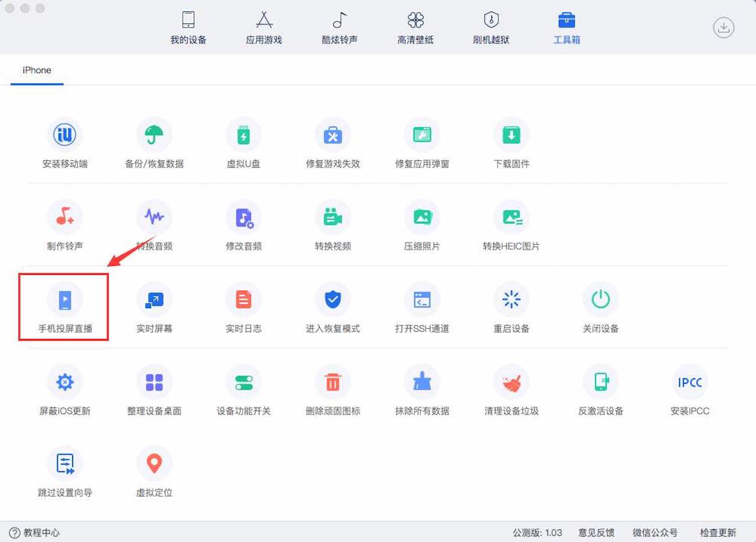Click the 备份/恢复数据 umbrella icon

(154, 135)
